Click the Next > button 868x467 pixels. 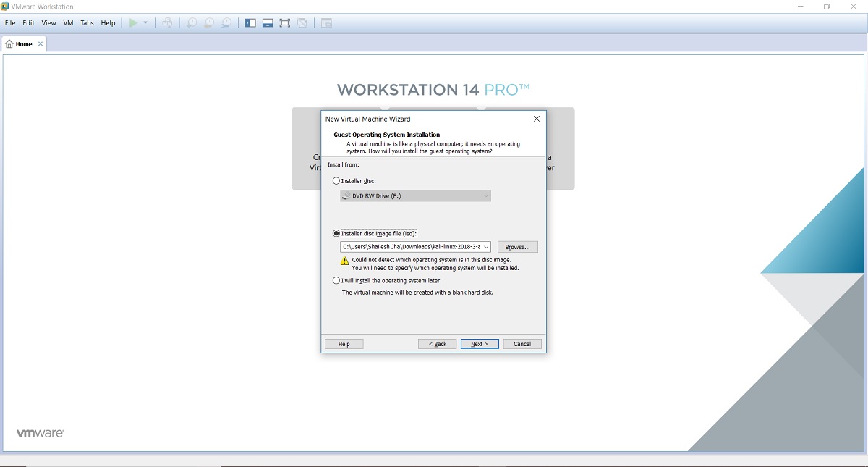click(x=480, y=344)
